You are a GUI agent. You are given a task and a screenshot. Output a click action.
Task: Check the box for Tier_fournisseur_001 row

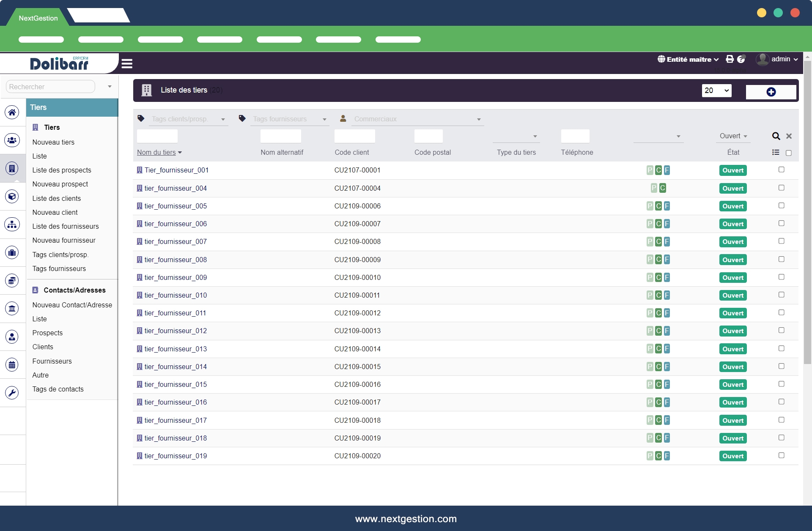781,170
